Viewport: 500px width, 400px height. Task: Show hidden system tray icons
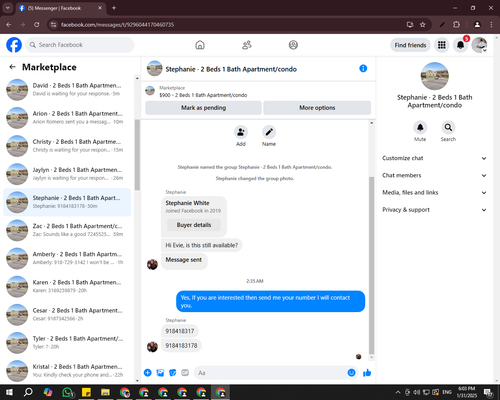[x=398, y=392]
